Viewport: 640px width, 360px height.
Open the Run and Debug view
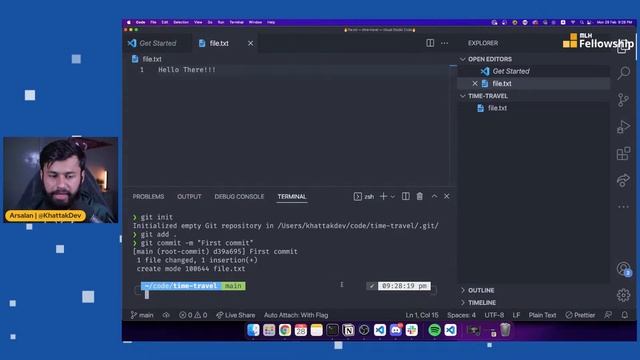coord(623,127)
